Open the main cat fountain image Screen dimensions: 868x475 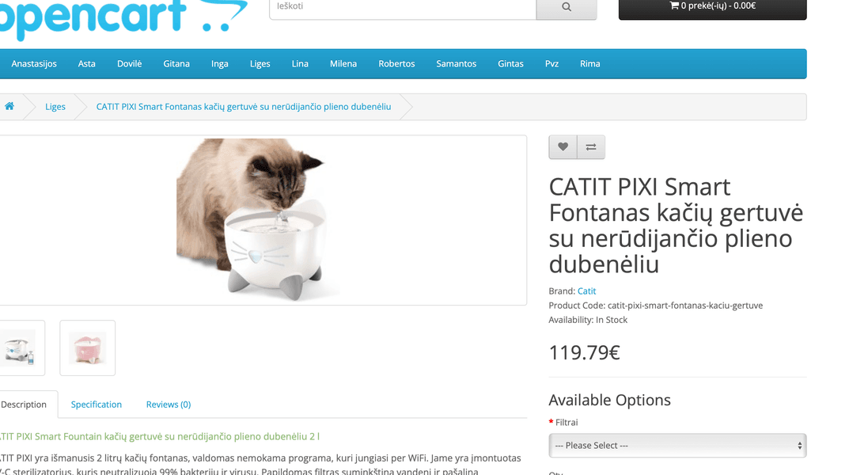(258, 220)
